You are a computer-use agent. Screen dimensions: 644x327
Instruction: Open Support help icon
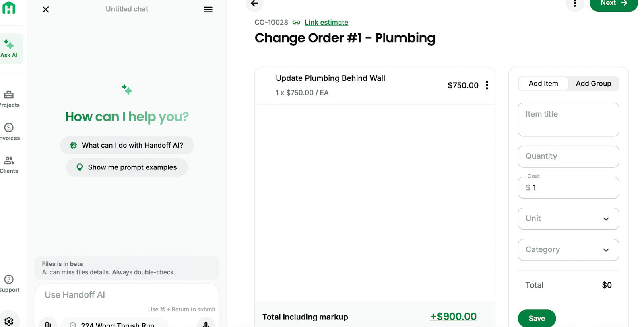click(x=9, y=283)
